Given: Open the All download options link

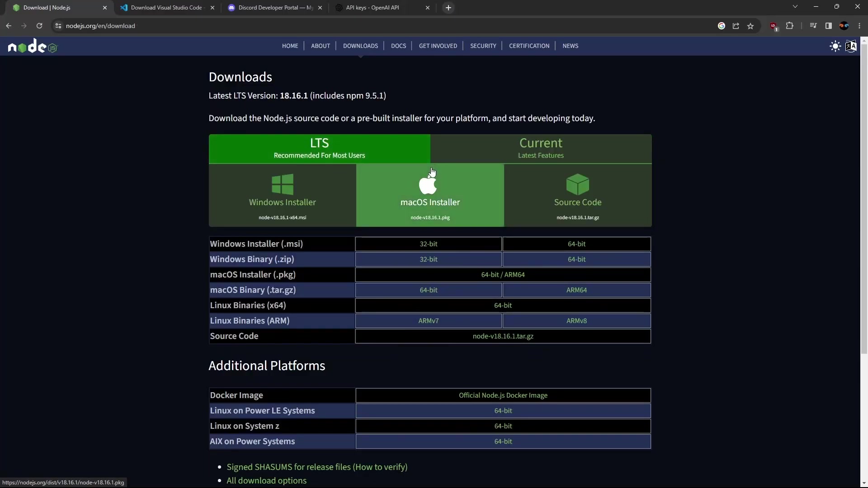Looking at the screenshot, I should (x=266, y=481).
